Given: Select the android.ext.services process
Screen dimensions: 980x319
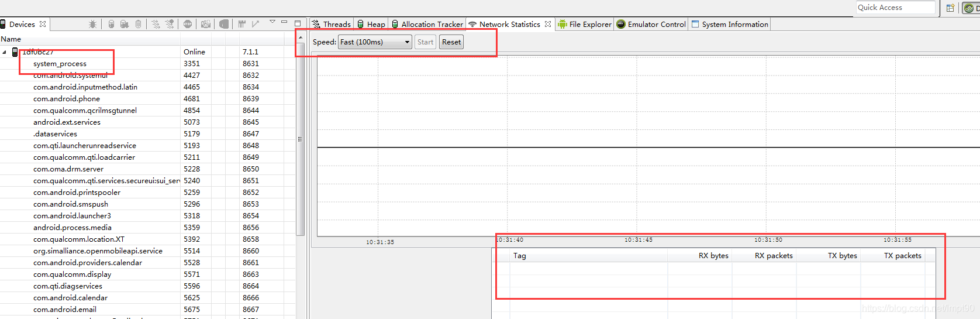Looking at the screenshot, I should tap(67, 122).
